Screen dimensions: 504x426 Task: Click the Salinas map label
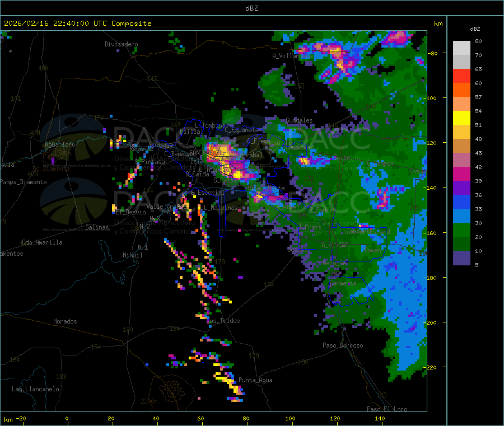(97, 227)
